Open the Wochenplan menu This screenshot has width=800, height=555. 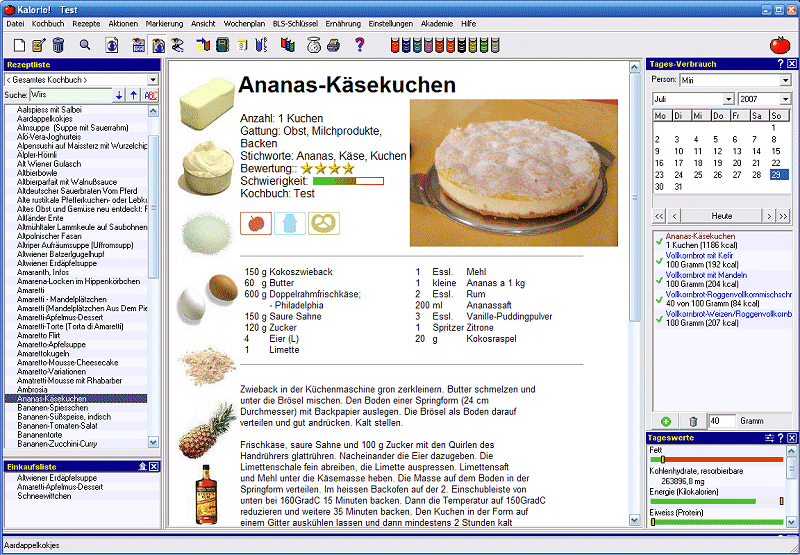point(244,22)
